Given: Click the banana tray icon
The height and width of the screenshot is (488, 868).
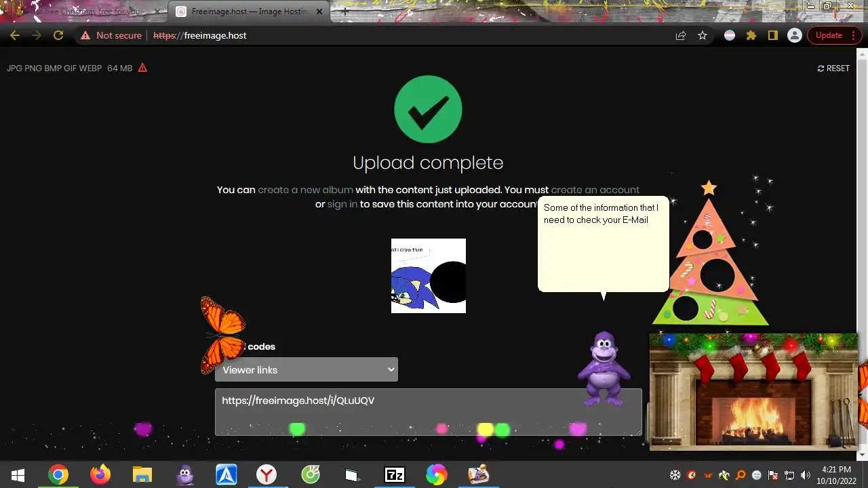Looking at the screenshot, I should click(x=724, y=475).
